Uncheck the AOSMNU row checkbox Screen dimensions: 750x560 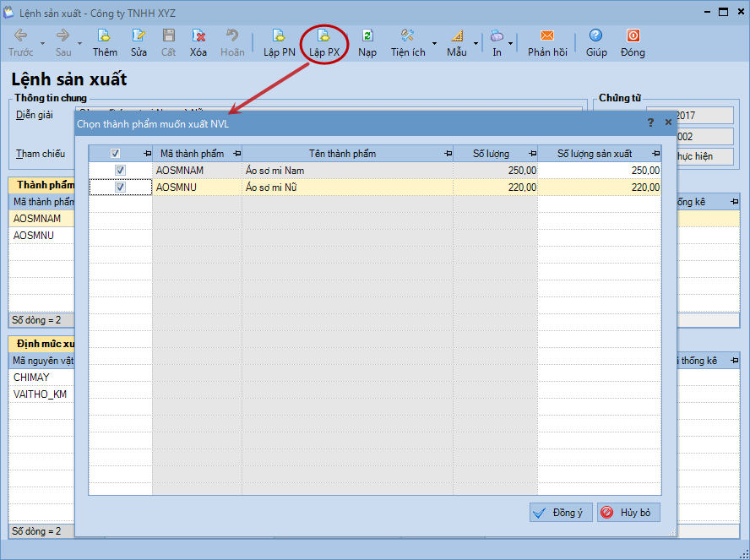click(x=120, y=188)
